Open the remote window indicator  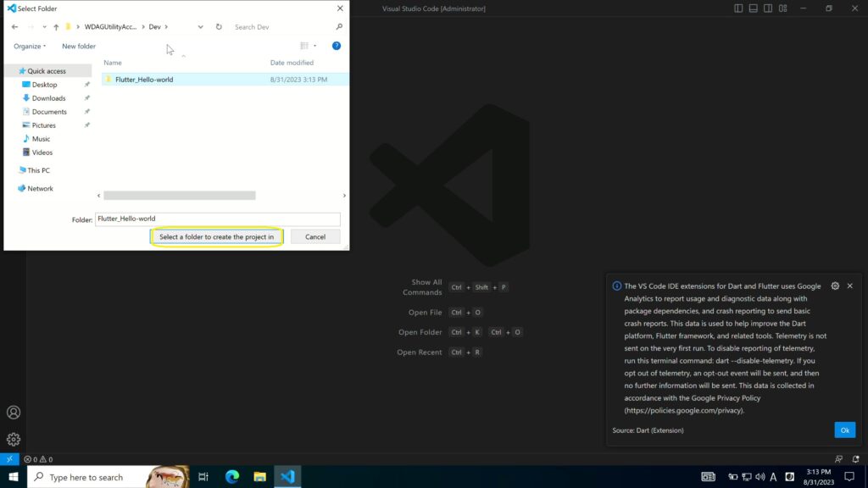tap(9, 459)
